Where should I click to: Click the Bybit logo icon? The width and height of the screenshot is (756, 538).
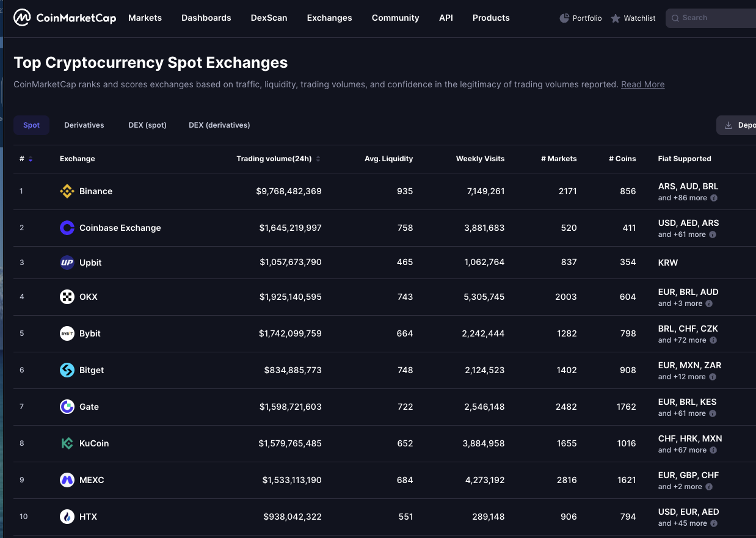pos(67,333)
